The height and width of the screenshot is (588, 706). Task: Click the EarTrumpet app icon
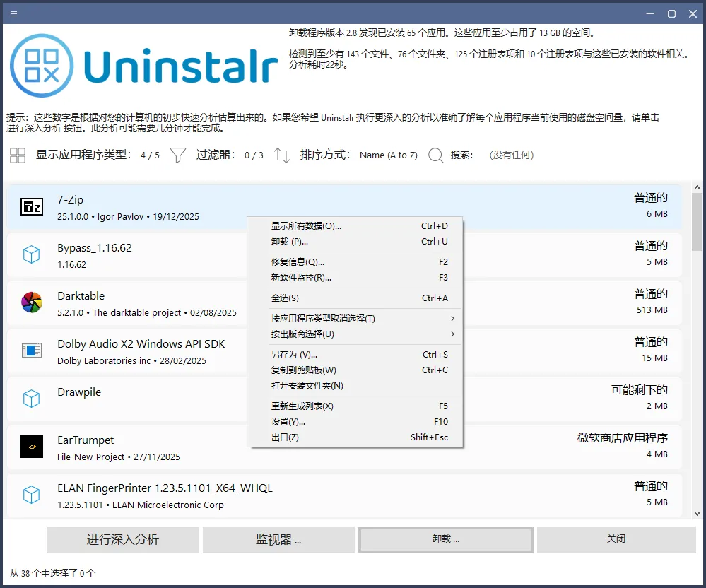click(32, 447)
